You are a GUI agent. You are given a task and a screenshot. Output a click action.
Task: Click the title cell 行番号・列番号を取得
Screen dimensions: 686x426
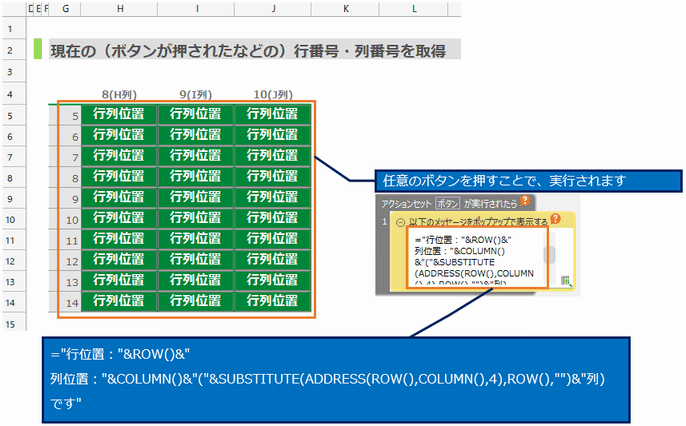coord(248,50)
